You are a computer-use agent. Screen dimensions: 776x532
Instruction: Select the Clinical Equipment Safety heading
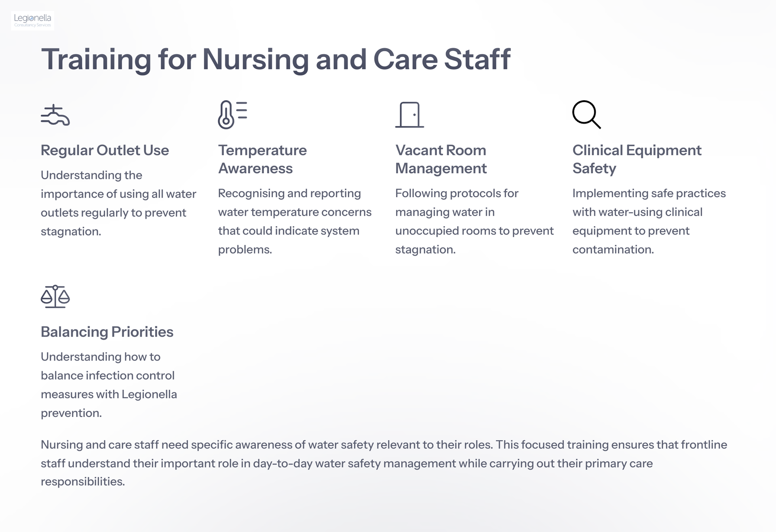click(x=637, y=159)
